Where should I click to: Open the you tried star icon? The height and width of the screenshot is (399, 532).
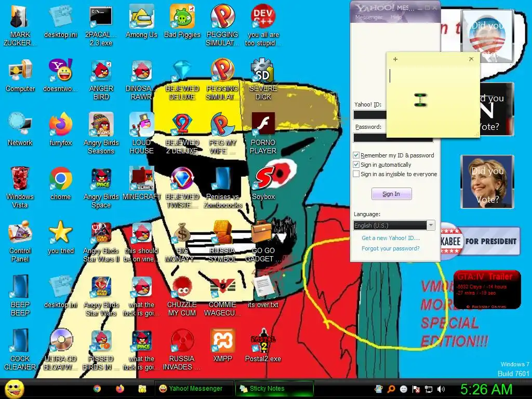tap(60, 237)
